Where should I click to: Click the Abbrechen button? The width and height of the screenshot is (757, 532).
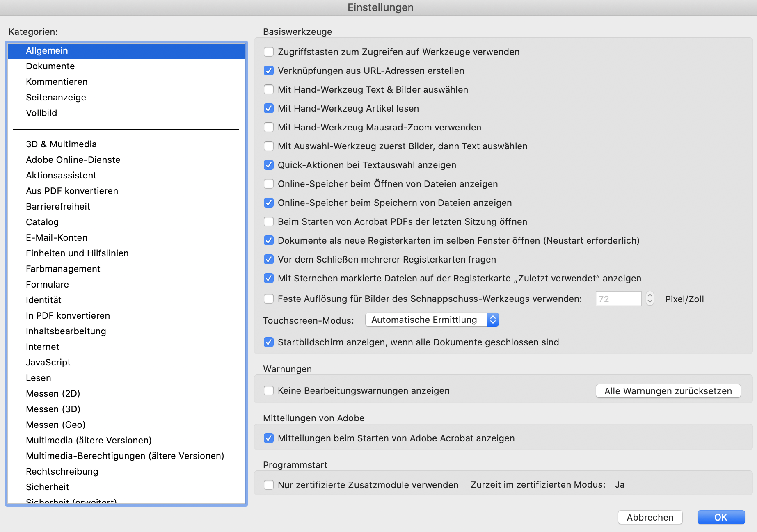(x=650, y=517)
